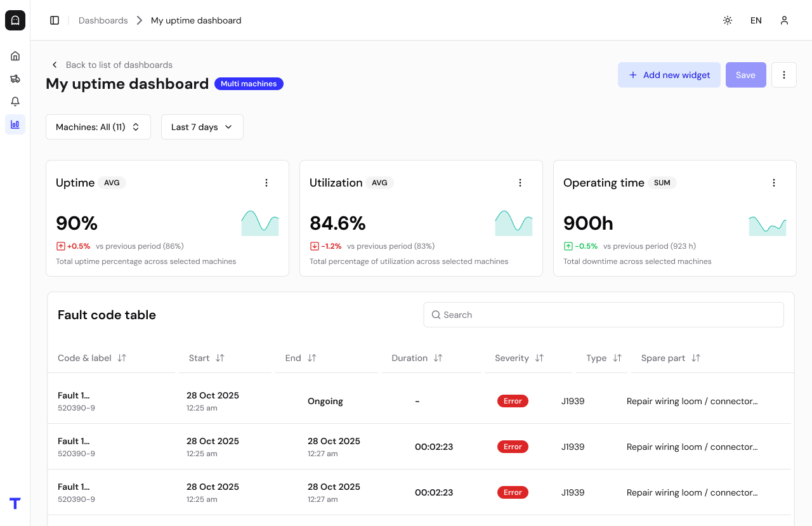Open the machines/fleet truck icon in sidebar
812x526 pixels.
(x=15, y=79)
